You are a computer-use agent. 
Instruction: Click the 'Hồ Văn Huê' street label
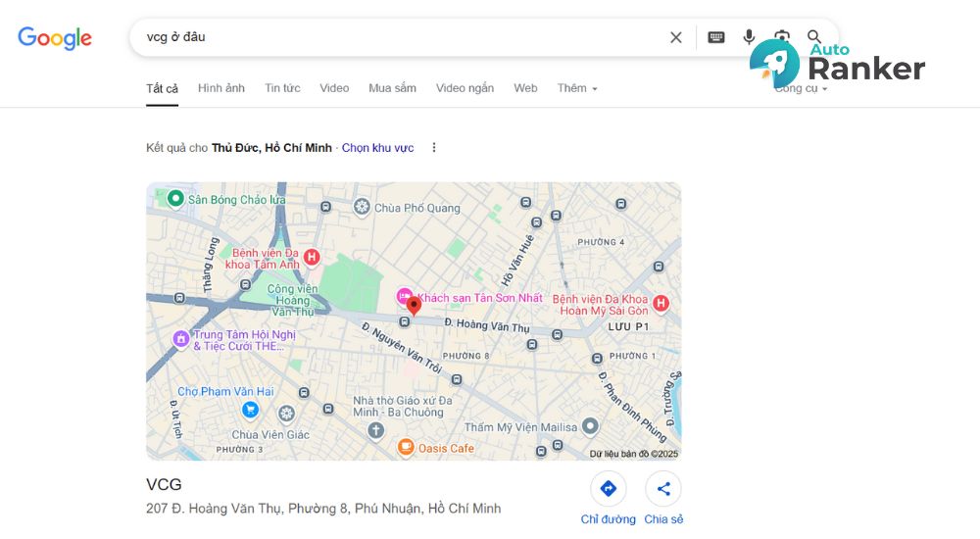pyautogui.click(x=518, y=260)
